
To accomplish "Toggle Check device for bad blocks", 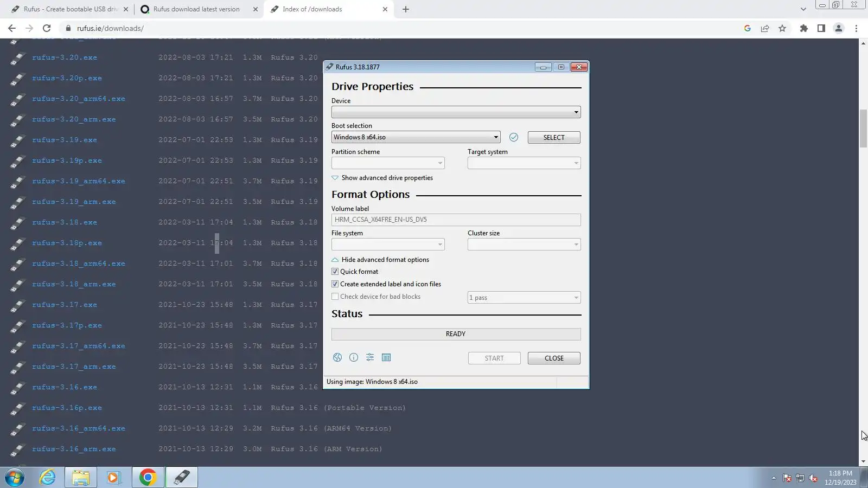I will pyautogui.click(x=335, y=297).
